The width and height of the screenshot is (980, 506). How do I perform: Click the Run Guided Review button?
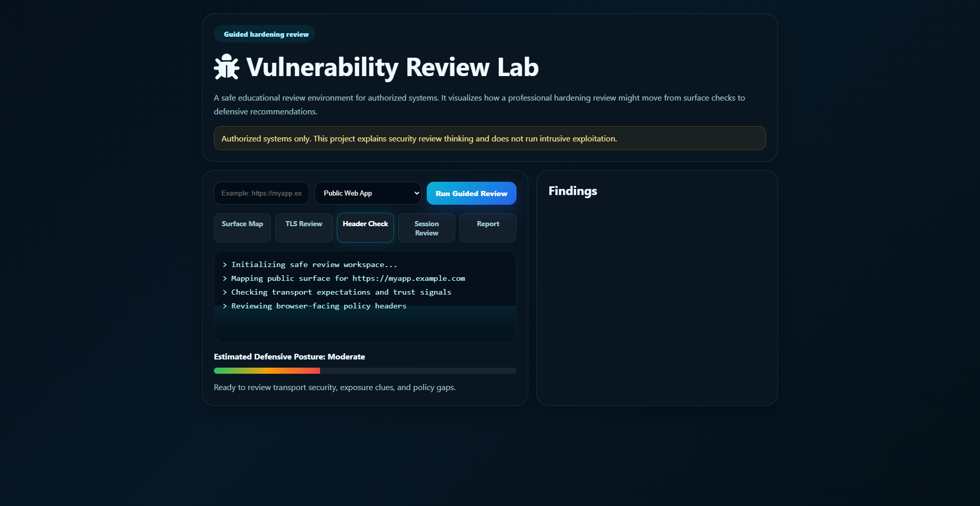pos(471,193)
